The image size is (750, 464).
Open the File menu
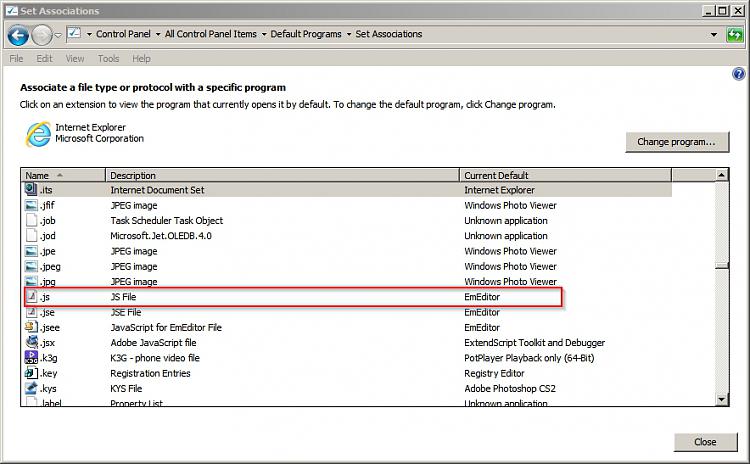[x=16, y=58]
